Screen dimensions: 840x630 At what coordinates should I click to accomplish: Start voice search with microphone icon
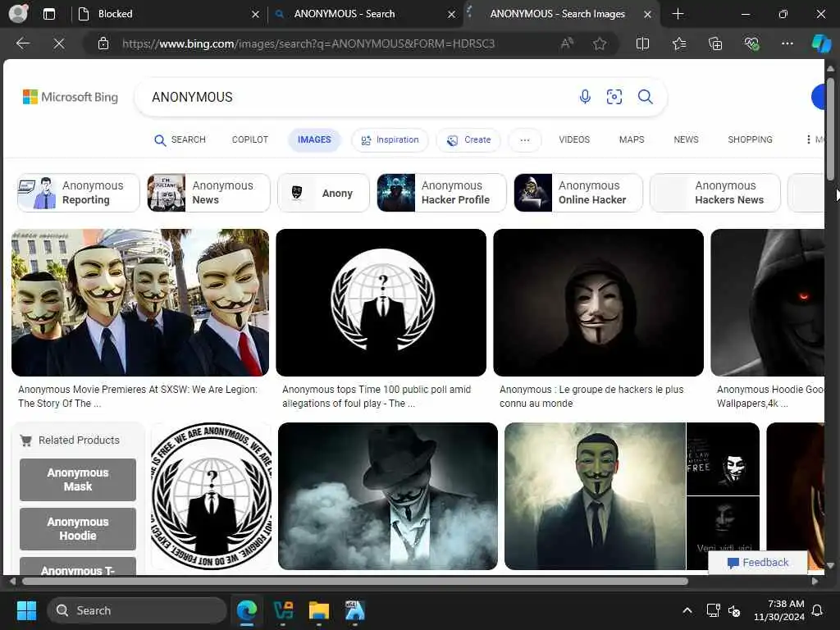coord(585,97)
